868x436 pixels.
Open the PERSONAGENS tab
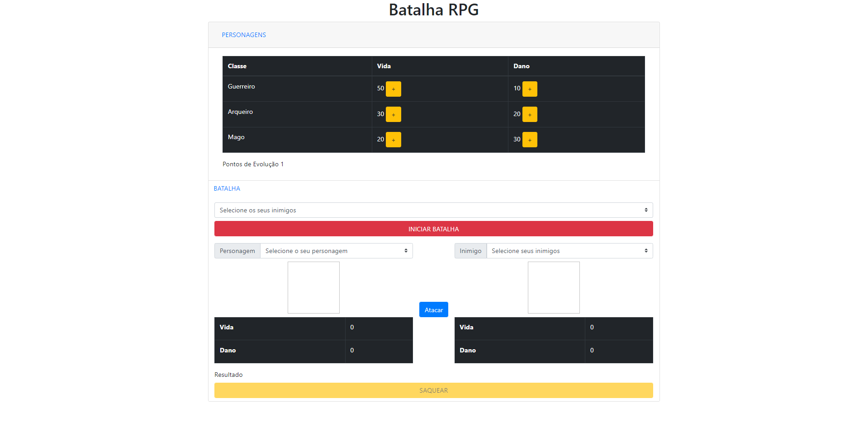click(x=244, y=35)
